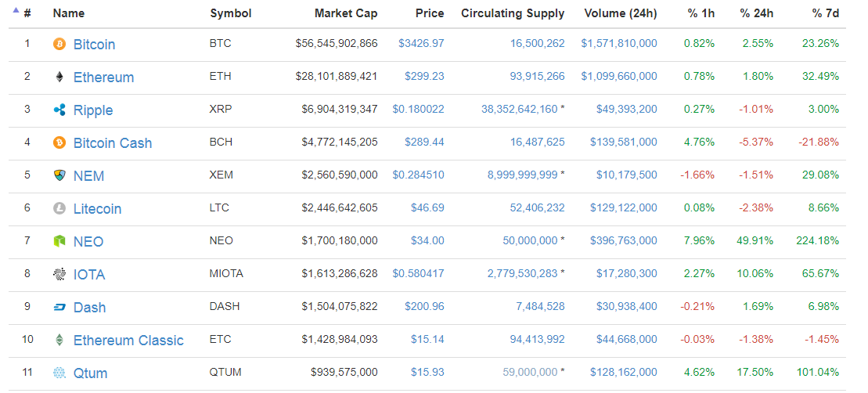Screen dimensions: 868x393
Task: Click the IOTA logo icon
Action: [x=59, y=275]
